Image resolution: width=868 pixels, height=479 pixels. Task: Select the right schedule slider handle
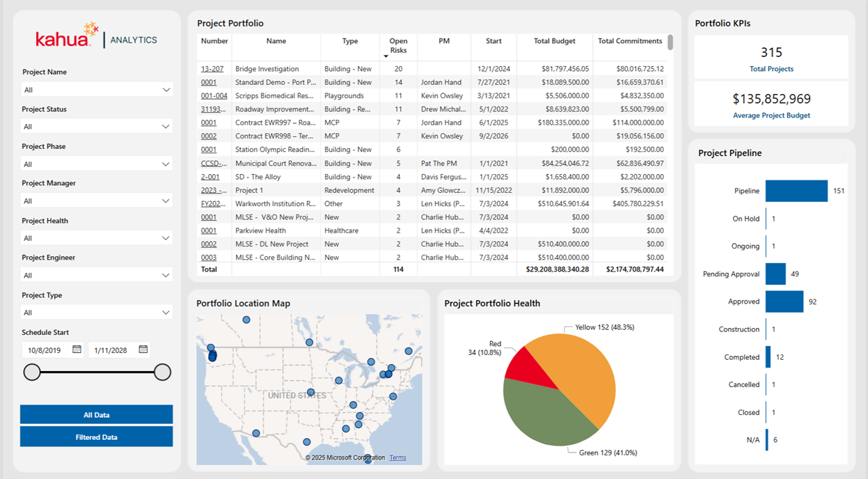(162, 372)
